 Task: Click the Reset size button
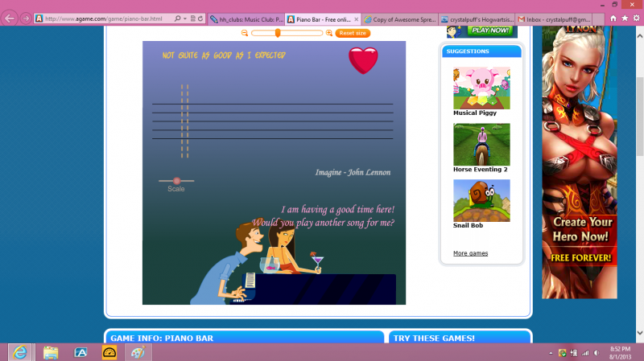pos(353,33)
